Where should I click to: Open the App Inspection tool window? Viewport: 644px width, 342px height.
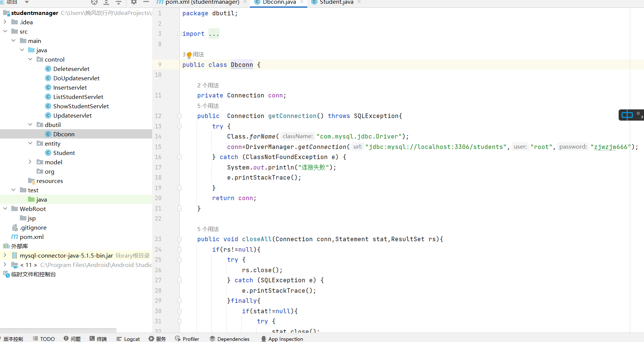click(x=282, y=339)
